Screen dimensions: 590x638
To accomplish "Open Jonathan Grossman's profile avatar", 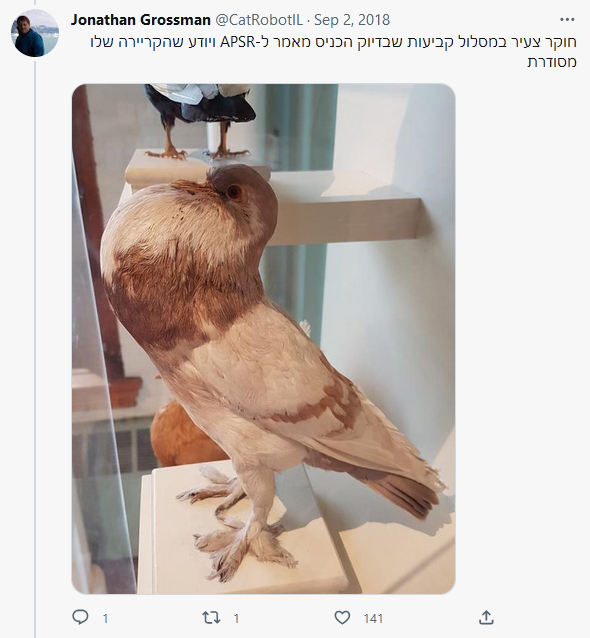I will pos(35,33).
